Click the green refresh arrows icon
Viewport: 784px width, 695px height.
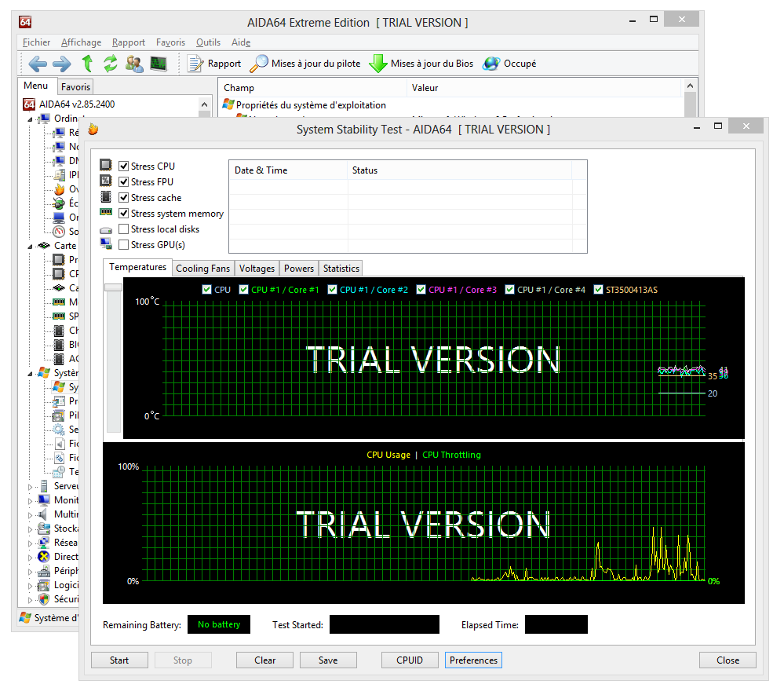(x=111, y=64)
